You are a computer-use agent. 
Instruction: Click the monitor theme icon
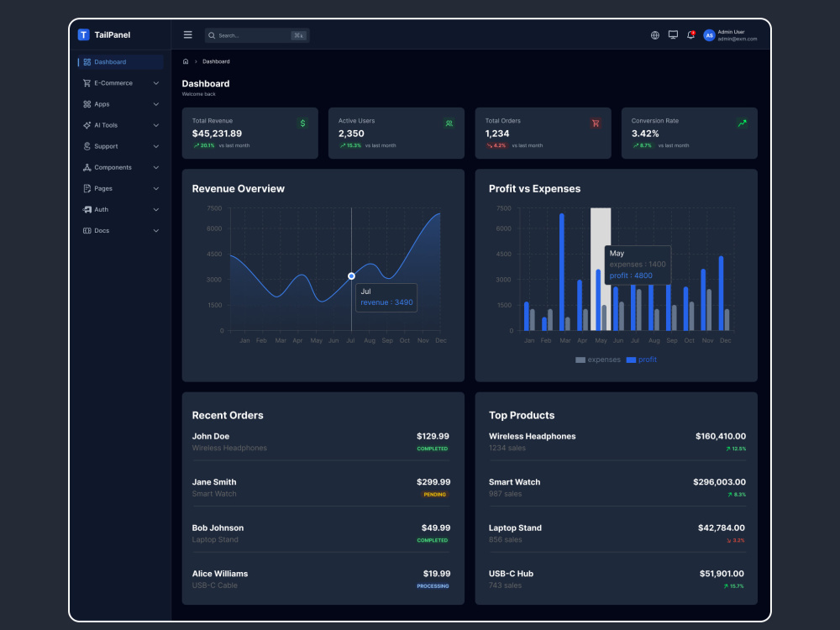tap(673, 34)
